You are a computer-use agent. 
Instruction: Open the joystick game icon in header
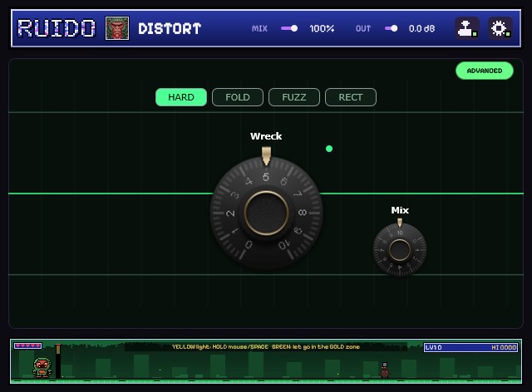click(467, 28)
